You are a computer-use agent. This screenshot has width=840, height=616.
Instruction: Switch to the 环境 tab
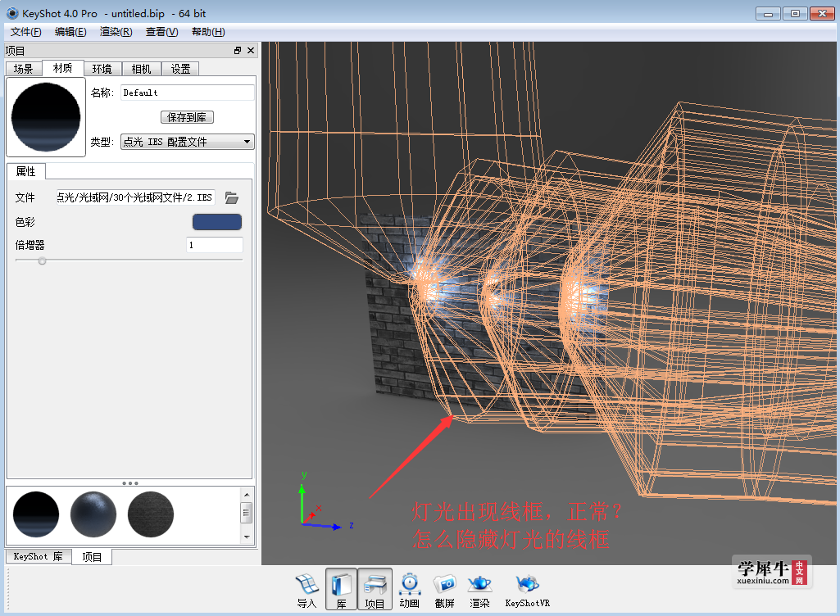click(102, 69)
